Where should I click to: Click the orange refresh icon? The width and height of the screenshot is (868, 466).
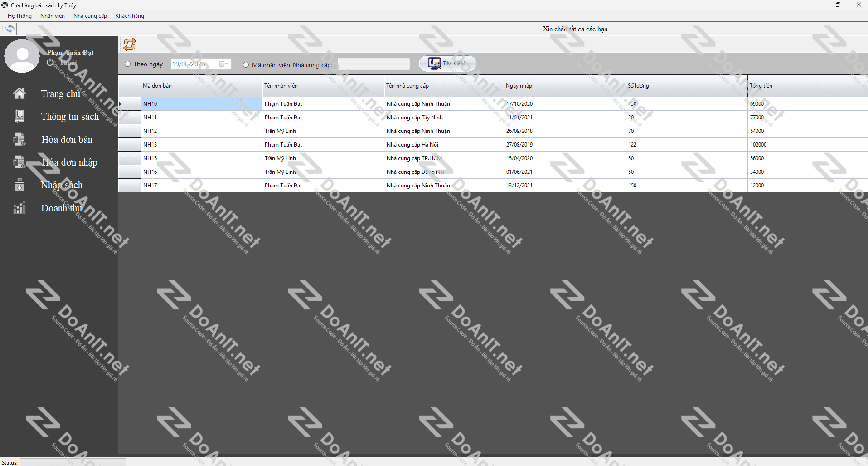coord(130,44)
